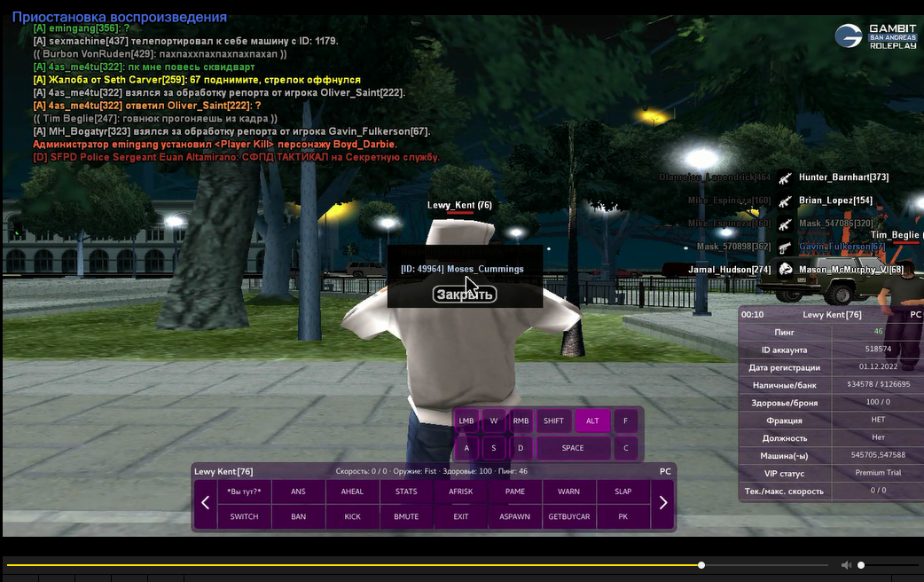
Task: Click the kill icon beside Mason_McMurphy
Action: tap(785, 270)
